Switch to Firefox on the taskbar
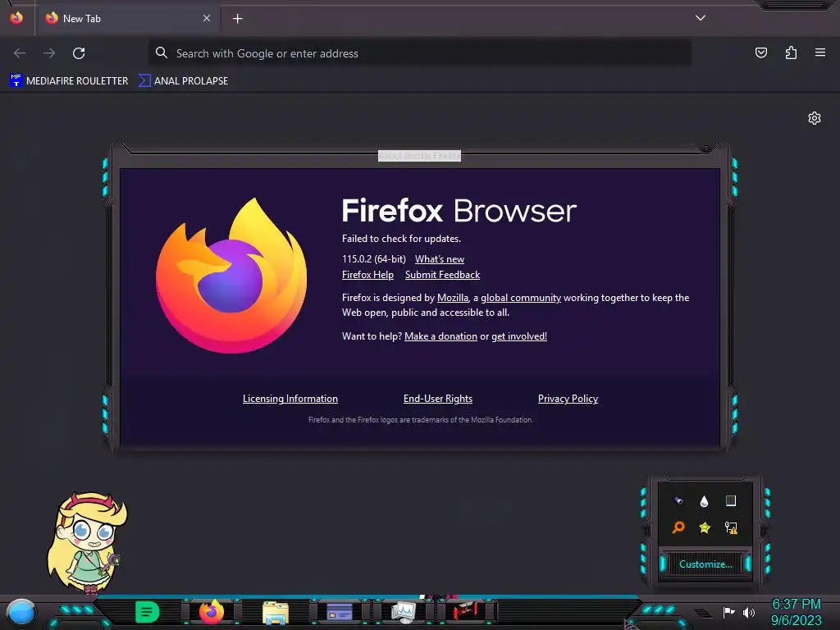Screen dimensions: 840x630 pyautogui.click(x=211, y=611)
